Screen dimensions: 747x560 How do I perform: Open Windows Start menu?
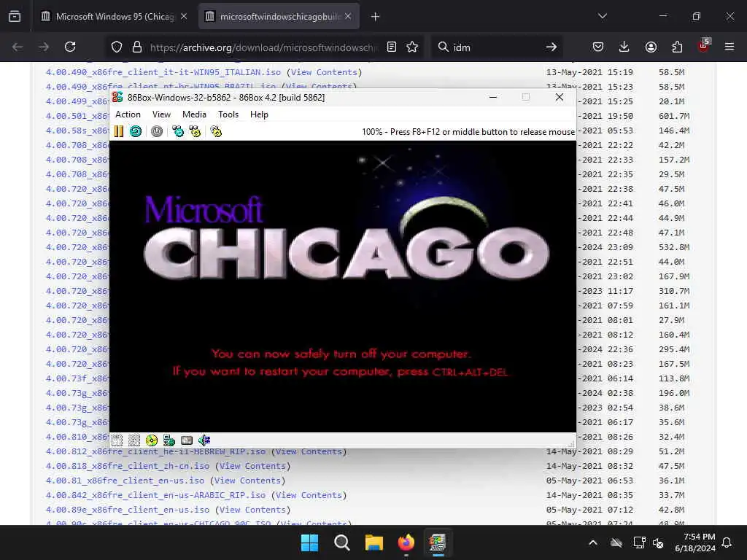tap(309, 542)
